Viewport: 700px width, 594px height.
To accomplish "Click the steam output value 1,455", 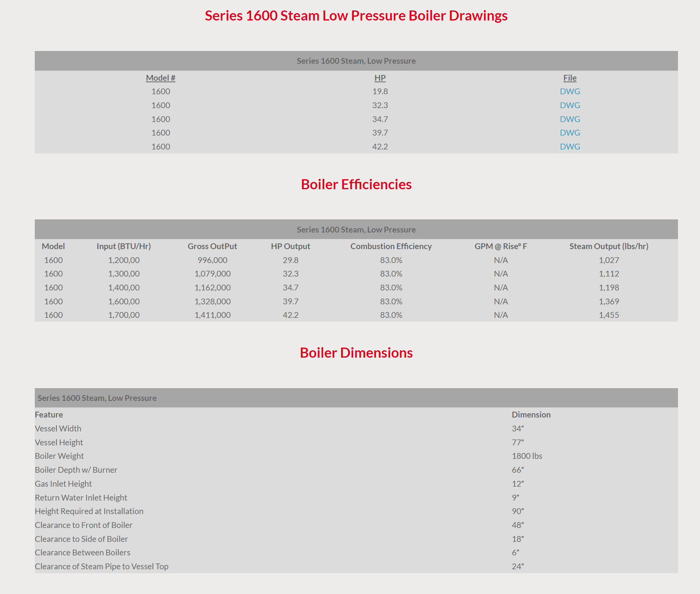I will click(x=609, y=315).
